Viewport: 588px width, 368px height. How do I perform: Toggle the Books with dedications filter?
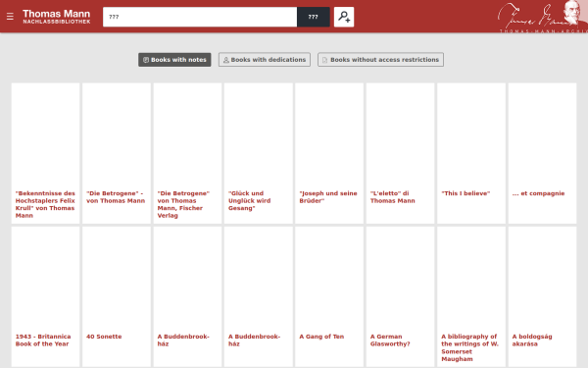tap(265, 60)
